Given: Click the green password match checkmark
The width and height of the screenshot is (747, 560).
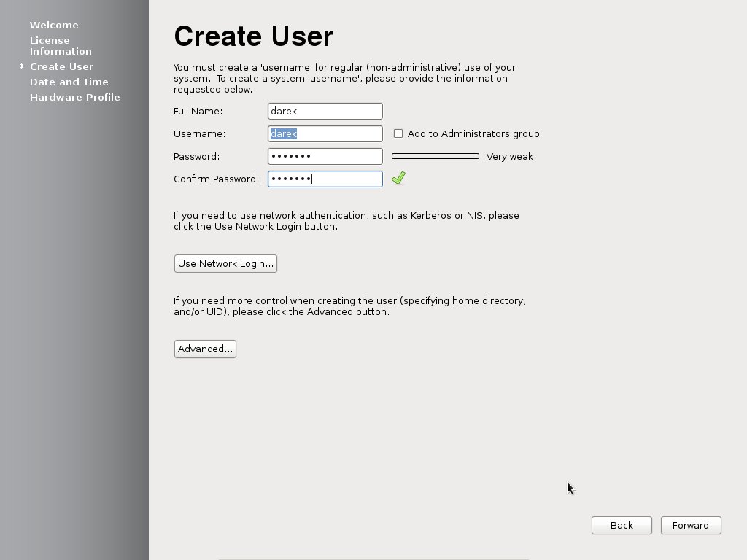Looking at the screenshot, I should coord(399,179).
